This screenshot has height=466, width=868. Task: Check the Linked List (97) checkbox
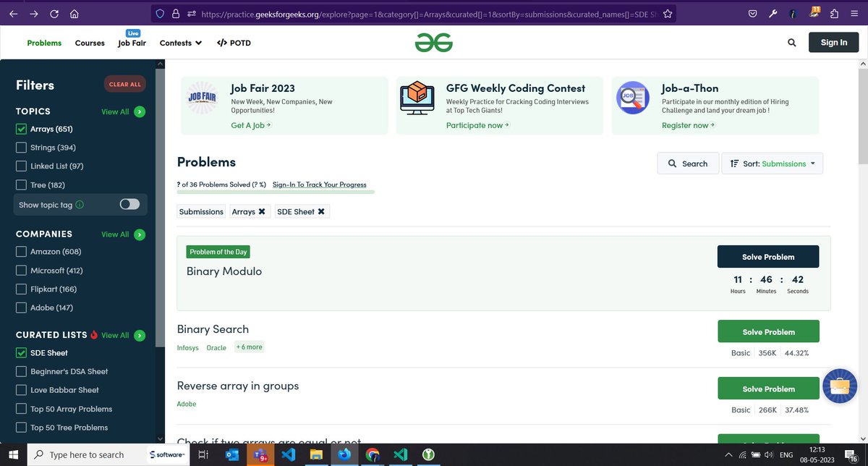tap(21, 166)
